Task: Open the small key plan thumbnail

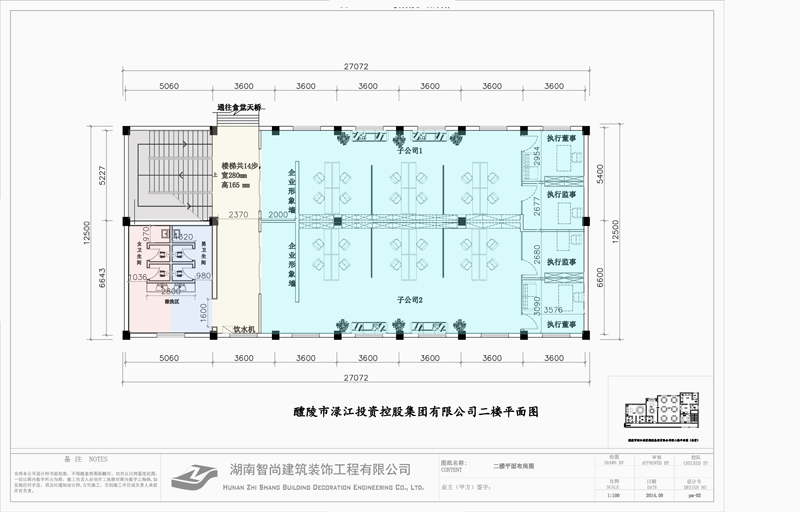Action: pos(660,409)
